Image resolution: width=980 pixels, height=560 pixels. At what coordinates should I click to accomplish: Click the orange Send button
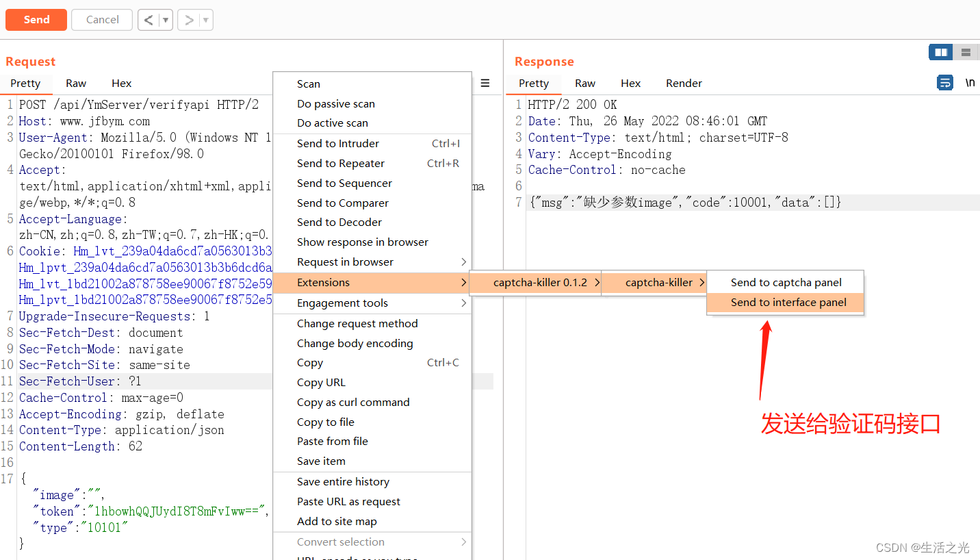36,20
